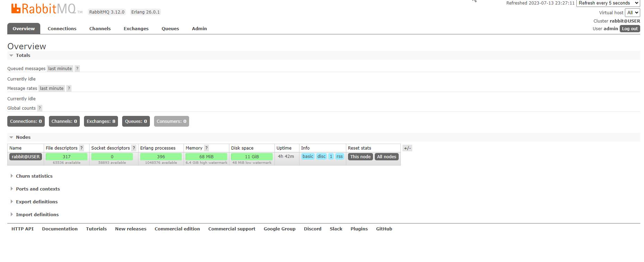Change Queued messages 'last minute' range
This screenshot has width=644, height=262.
point(60,69)
